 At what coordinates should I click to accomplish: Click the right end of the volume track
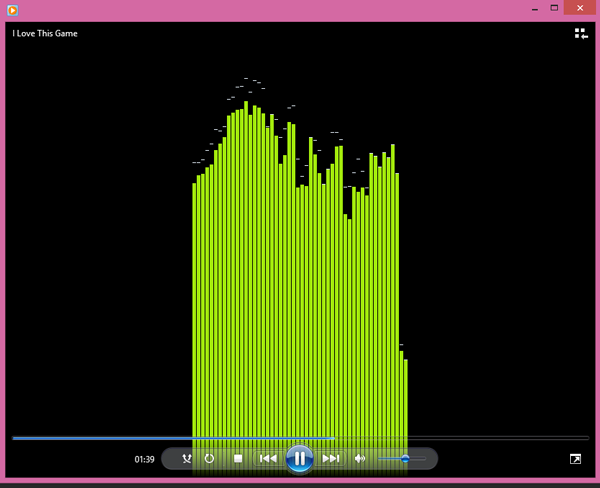(424, 459)
